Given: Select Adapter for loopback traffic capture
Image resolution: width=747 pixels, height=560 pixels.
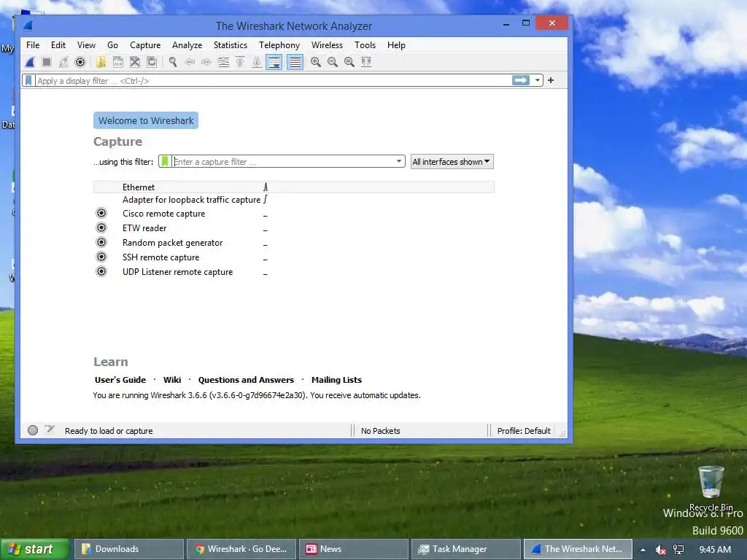Looking at the screenshot, I should pyautogui.click(x=293, y=200).
